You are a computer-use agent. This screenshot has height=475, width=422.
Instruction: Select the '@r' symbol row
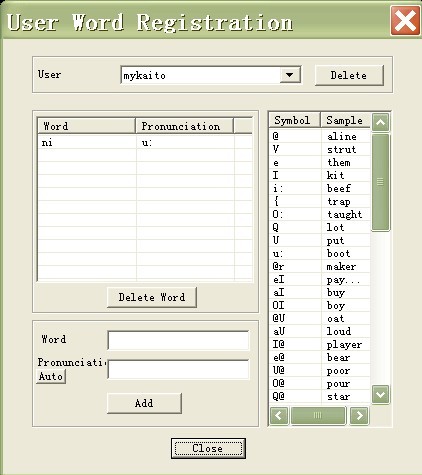(x=320, y=266)
